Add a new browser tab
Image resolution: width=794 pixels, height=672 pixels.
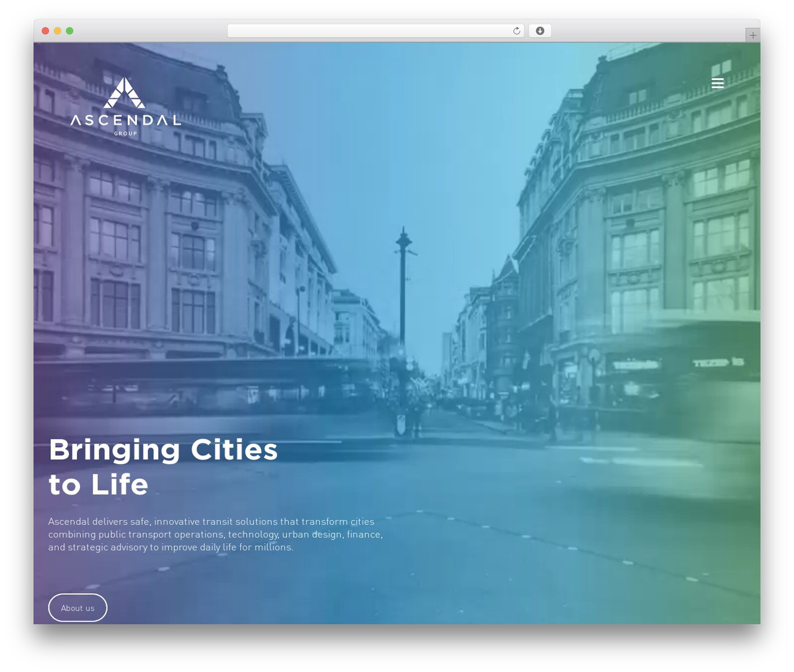752,35
